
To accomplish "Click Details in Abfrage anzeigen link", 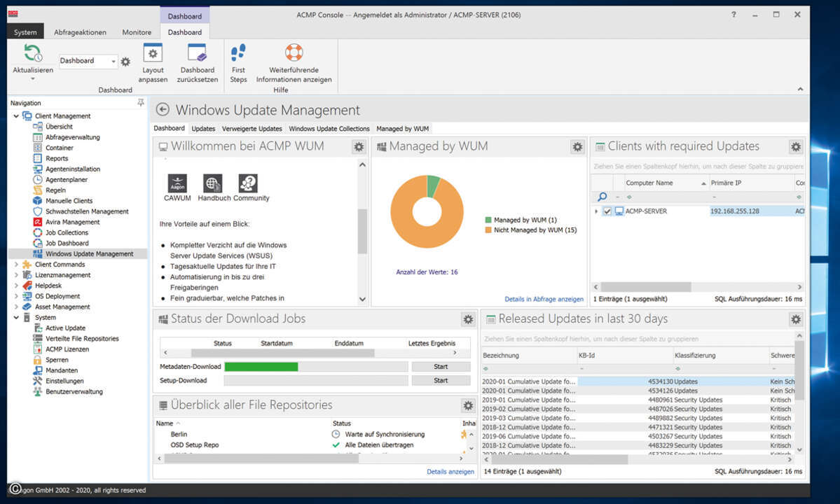I will click(x=544, y=299).
